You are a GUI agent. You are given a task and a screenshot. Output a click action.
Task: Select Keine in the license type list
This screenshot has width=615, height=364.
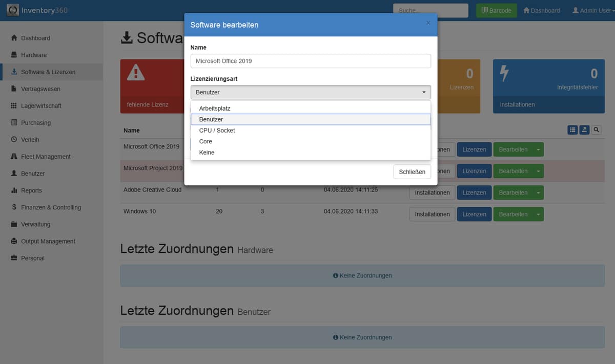point(207,153)
